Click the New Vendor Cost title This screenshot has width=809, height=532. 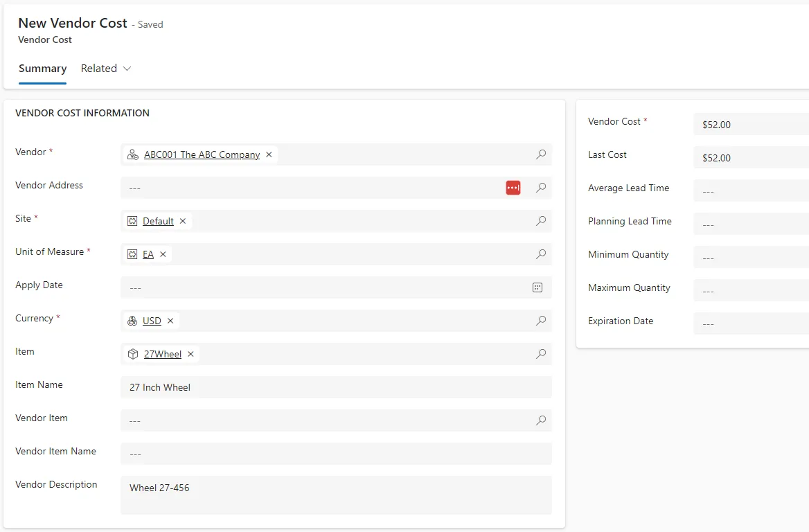(73, 24)
